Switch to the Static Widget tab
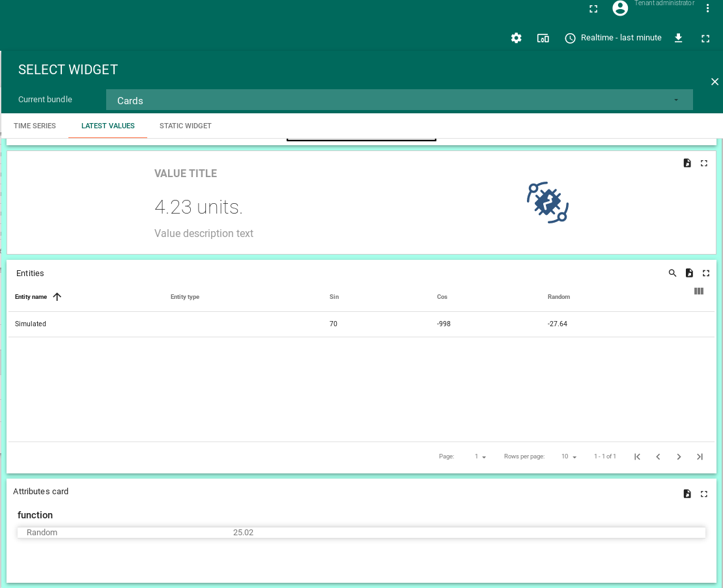723x588 pixels. coord(186,126)
